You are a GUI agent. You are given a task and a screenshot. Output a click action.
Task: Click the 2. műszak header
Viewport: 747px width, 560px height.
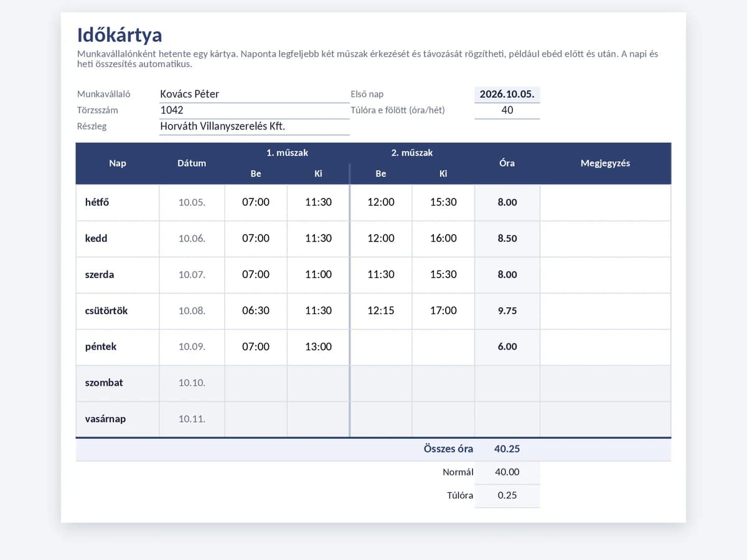point(412,152)
